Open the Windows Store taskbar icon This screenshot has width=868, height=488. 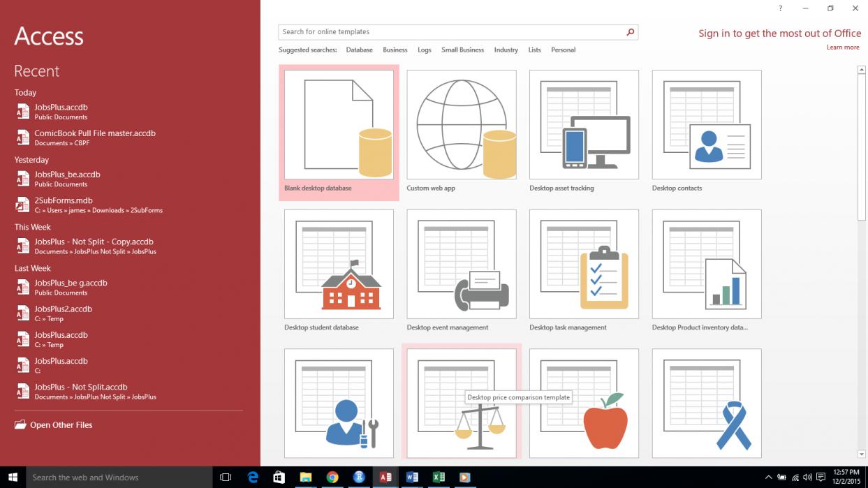point(279,478)
